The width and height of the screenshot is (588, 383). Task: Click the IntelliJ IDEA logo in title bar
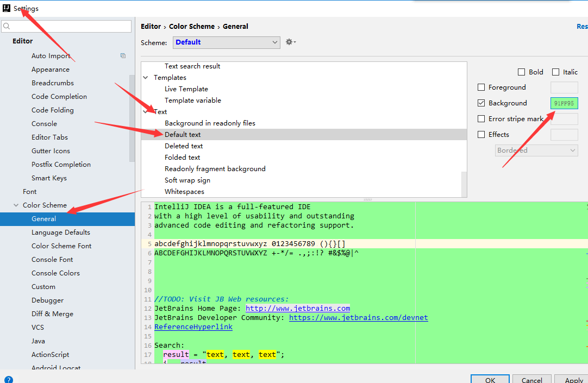pos(7,8)
